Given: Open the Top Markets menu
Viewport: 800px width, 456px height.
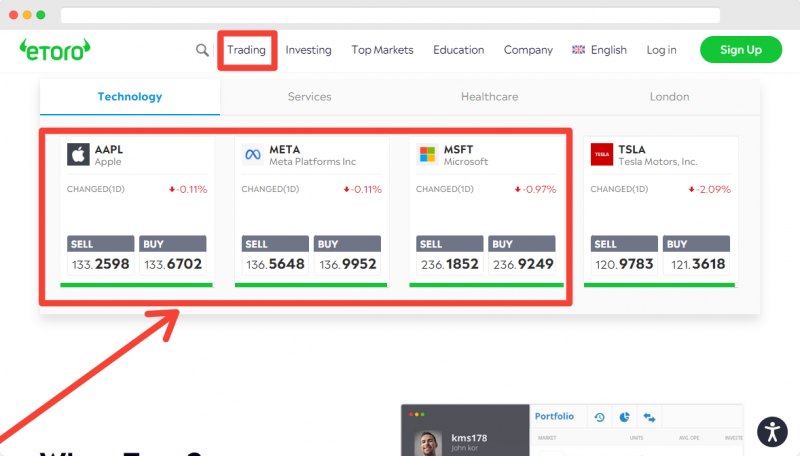Looking at the screenshot, I should click(x=382, y=50).
